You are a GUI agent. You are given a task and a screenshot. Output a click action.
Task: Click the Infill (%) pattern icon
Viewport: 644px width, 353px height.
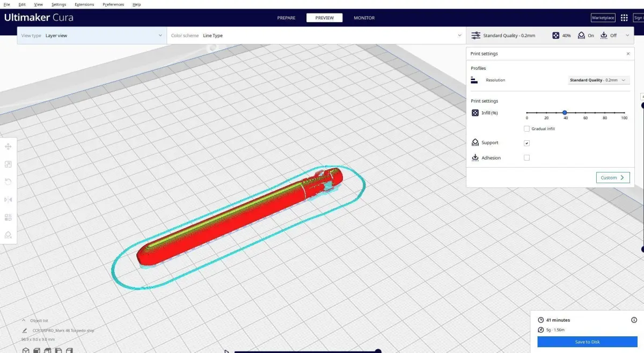pos(475,113)
